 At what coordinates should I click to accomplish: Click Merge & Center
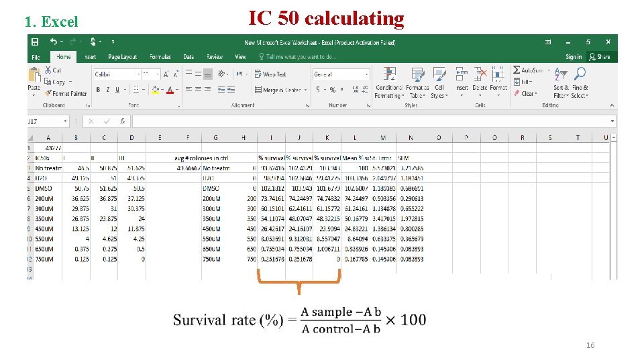pyautogui.click(x=278, y=90)
